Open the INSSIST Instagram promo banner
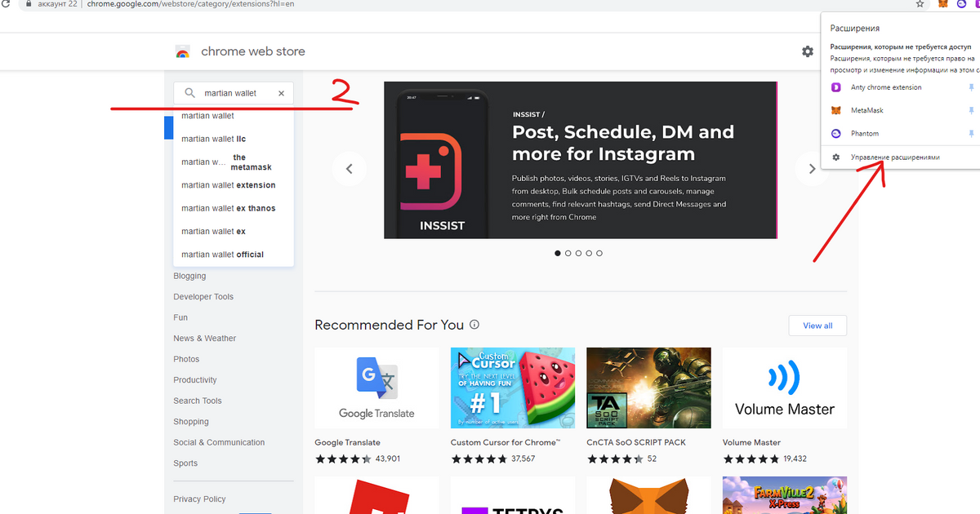Image resolution: width=980 pixels, height=514 pixels. (x=581, y=160)
